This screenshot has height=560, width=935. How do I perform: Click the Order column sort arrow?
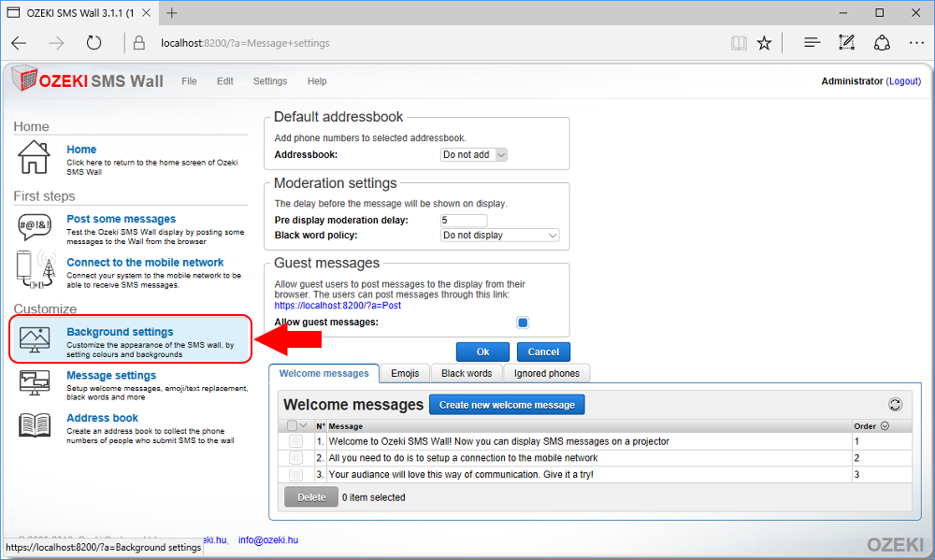coord(885,425)
